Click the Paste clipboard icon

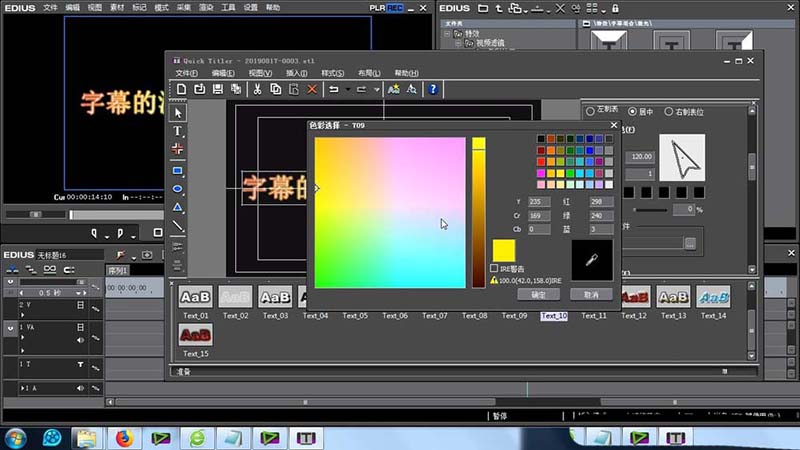click(294, 89)
